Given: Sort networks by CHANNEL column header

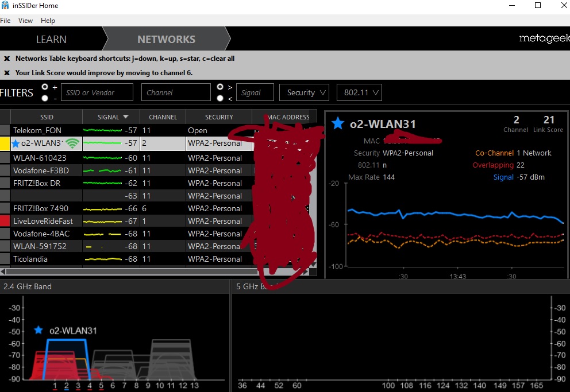Looking at the screenshot, I should coord(163,117).
